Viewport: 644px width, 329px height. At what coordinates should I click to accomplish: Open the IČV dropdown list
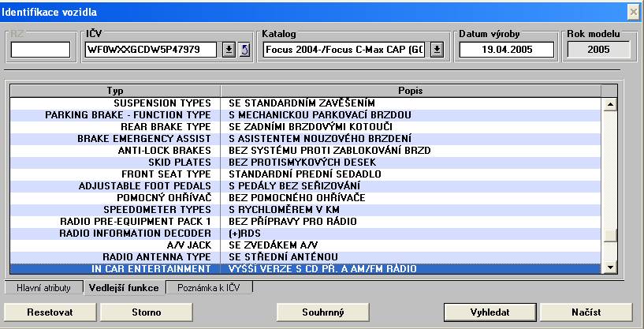pyautogui.click(x=229, y=50)
